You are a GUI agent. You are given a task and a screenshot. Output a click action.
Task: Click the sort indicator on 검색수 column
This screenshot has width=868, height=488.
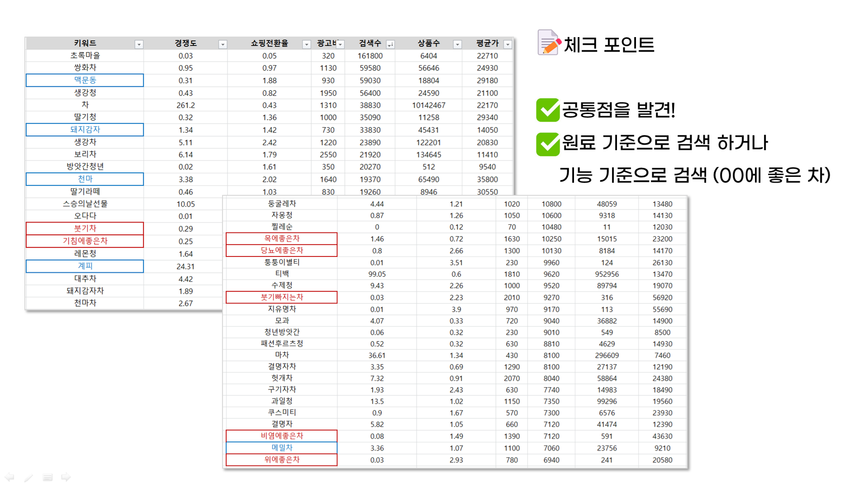point(390,44)
